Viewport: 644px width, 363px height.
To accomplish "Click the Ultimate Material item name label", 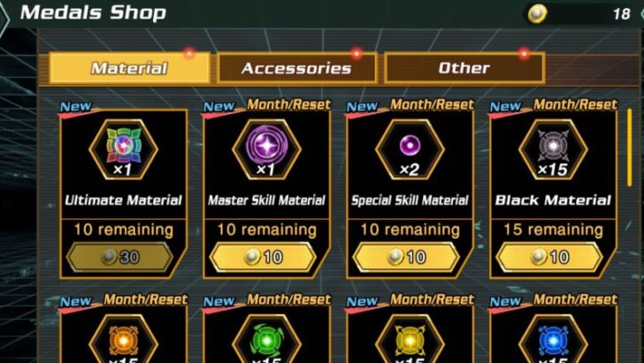I will [123, 200].
